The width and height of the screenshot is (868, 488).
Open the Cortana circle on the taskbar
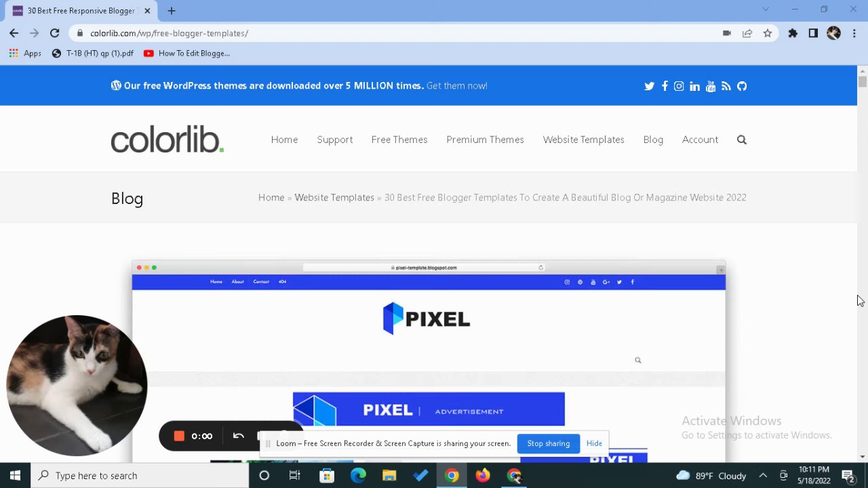pos(264,476)
